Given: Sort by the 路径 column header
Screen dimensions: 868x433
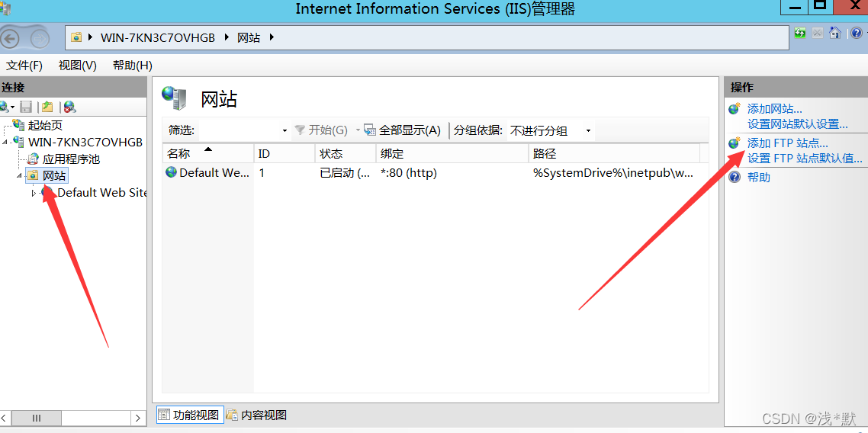Looking at the screenshot, I should point(615,153).
